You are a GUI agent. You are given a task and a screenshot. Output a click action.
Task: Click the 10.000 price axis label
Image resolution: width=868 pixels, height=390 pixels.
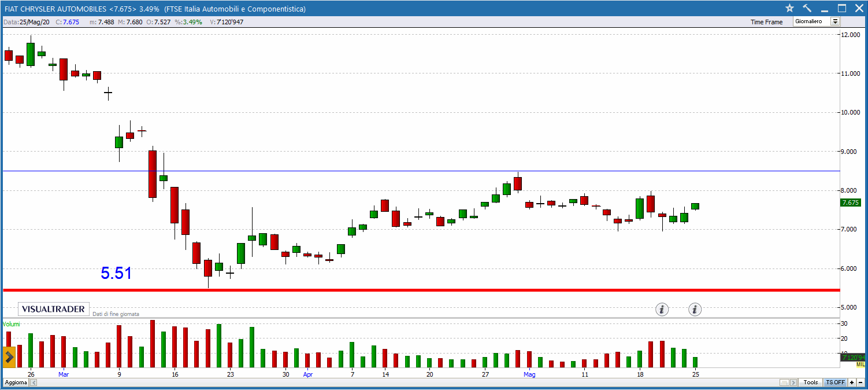click(851, 112)
